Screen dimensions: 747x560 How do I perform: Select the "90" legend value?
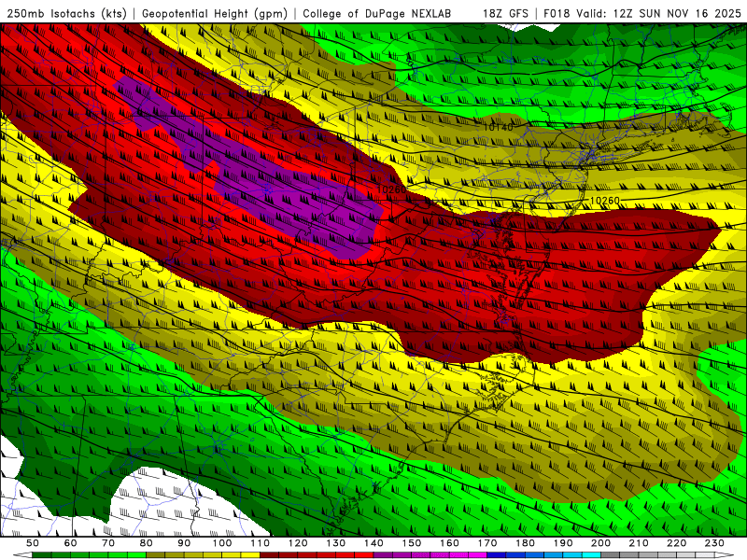tap(184, 543)
